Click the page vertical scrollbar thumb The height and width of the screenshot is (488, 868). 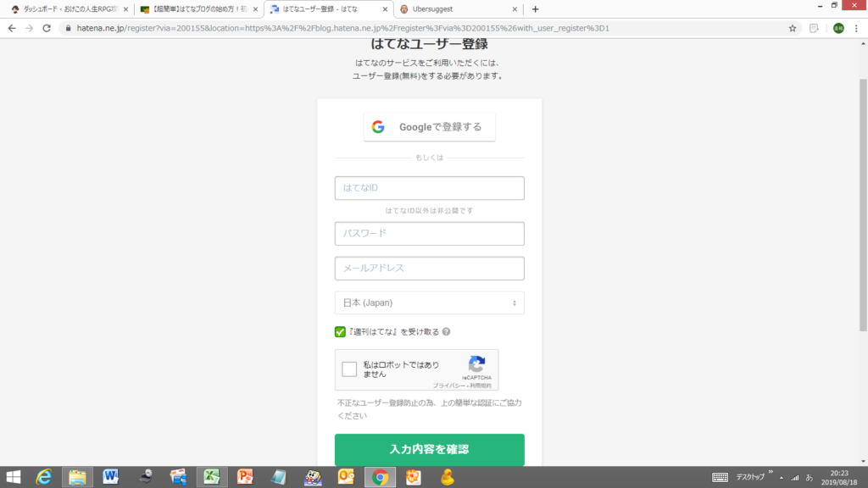point(863,205)
